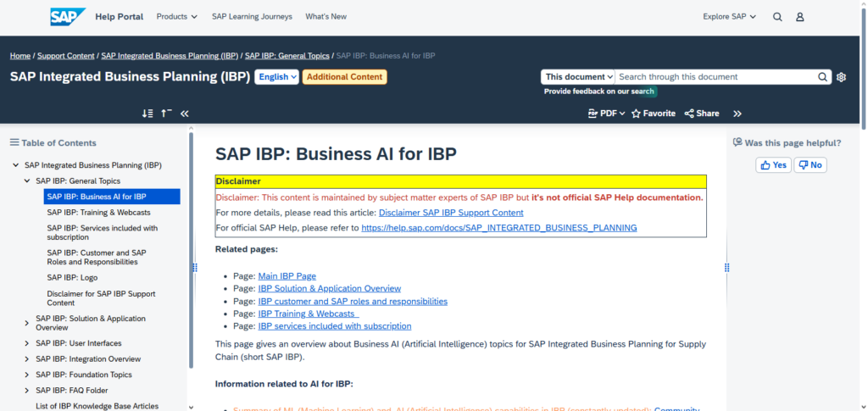Click the SAP logo
The width and height of the screenshot is (868, 411).
click(x=68, y=17)
